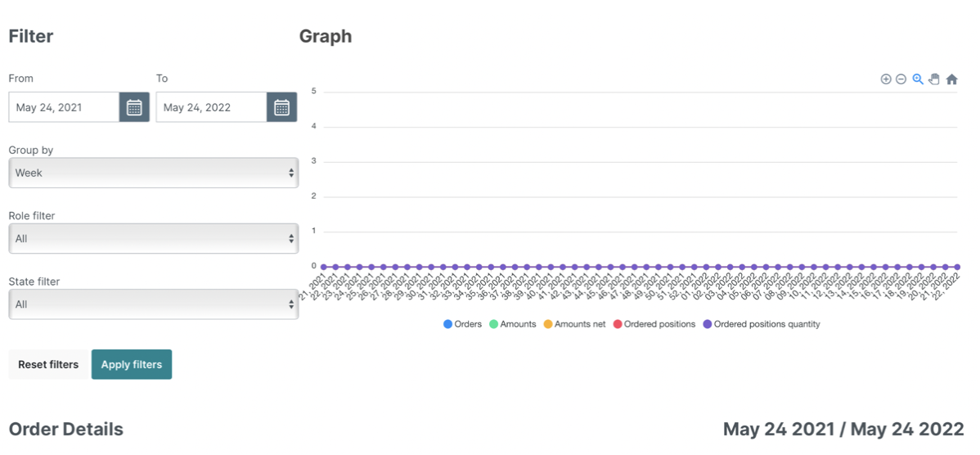Select the magnifier selection zoom tool

pos(918,79)
